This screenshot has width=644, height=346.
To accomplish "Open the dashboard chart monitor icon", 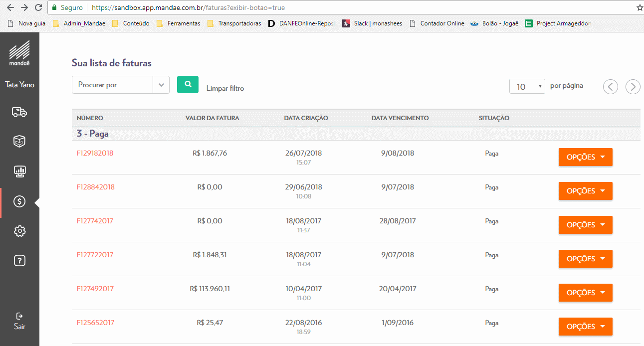I will pyautogui.click(x=19, y=172).
